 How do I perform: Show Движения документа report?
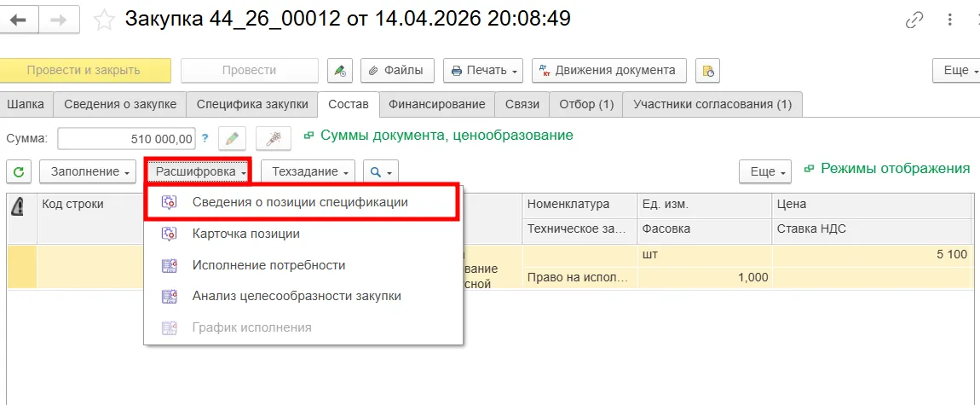(608, 71)
